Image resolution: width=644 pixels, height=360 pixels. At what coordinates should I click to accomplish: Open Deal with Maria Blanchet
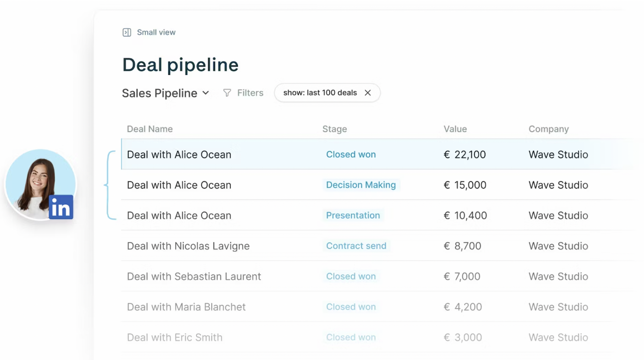pyautogui.click(x=186, y=307)
